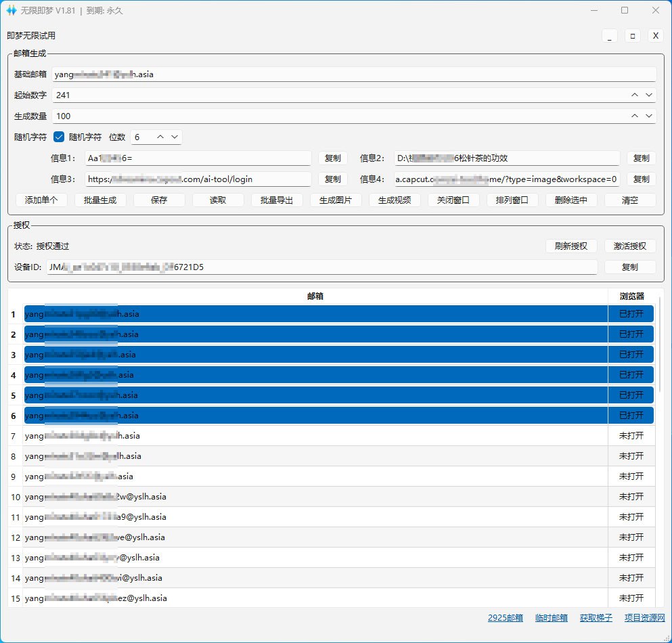
Task: Click the 批量生成 button
Action: click(x=100, y=200)
